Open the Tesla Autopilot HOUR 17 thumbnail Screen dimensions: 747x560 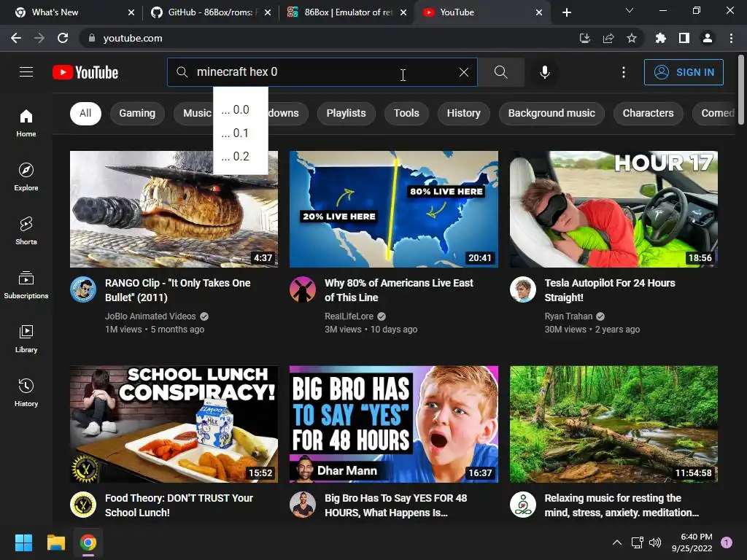coord(614,209)
